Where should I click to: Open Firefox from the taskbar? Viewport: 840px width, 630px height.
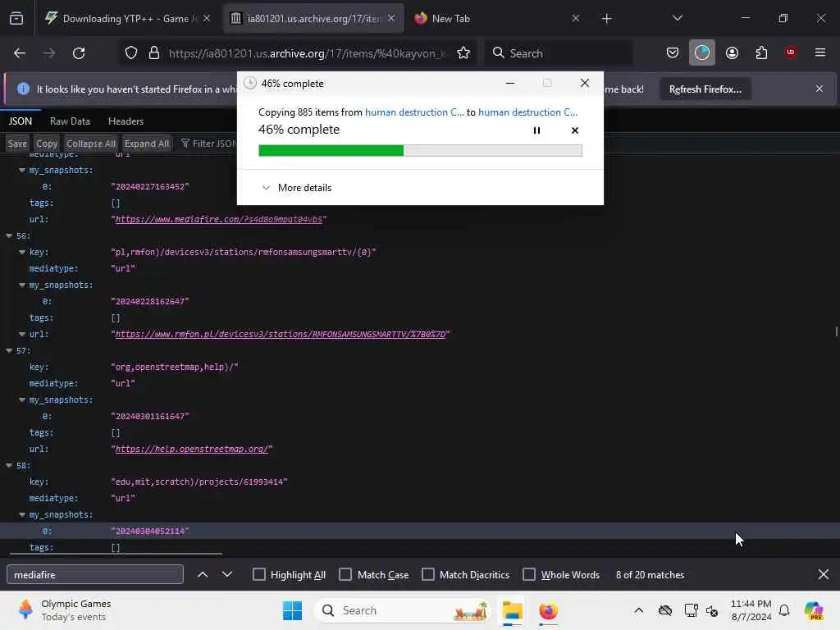click(548, 610)
